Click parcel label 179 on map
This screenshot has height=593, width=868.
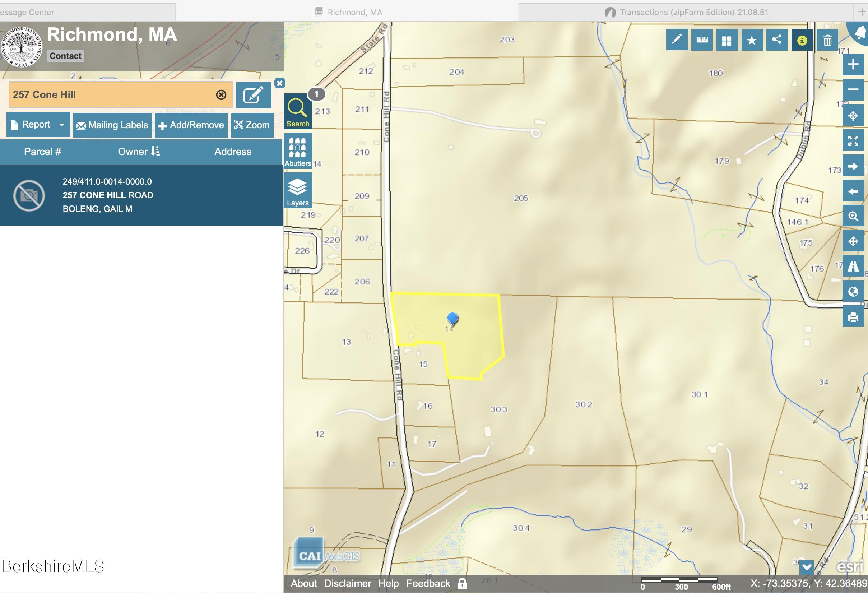[721, 161]
